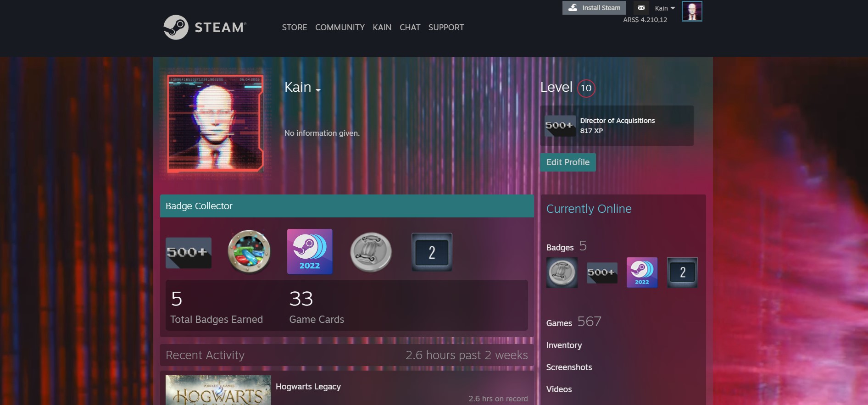868x405 pixels.
Task: Open the COMMUNITY menu
Action: [340, 28]
